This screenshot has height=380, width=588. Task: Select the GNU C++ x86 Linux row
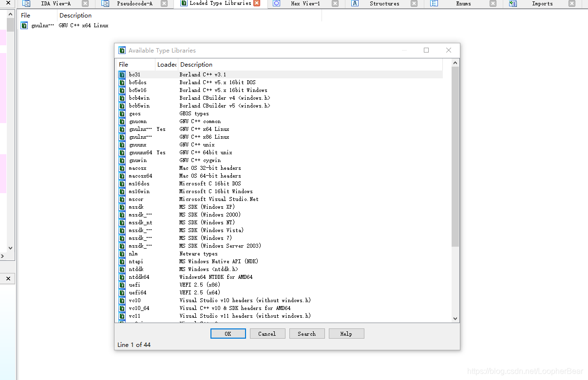pos(280,137)
